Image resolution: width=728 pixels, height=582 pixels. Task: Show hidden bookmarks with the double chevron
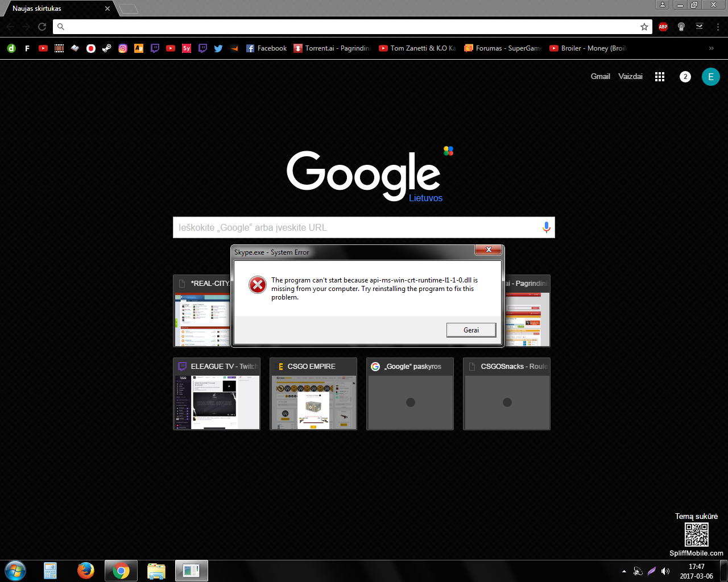coord(711,48)
